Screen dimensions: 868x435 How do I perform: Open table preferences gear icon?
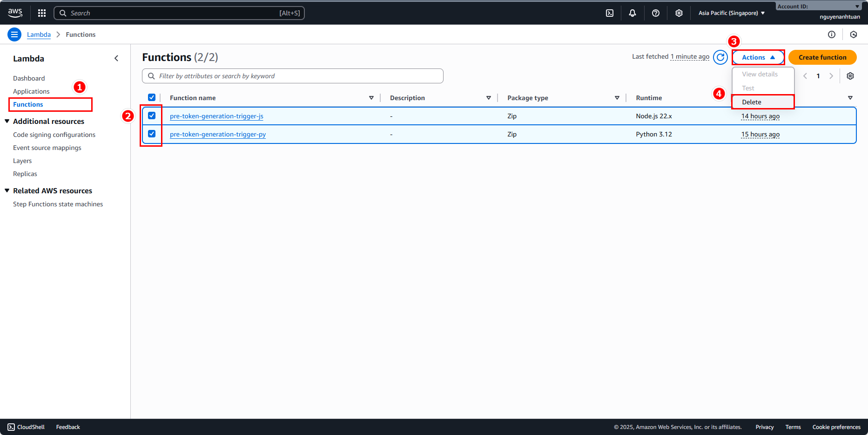coord(850,76)
